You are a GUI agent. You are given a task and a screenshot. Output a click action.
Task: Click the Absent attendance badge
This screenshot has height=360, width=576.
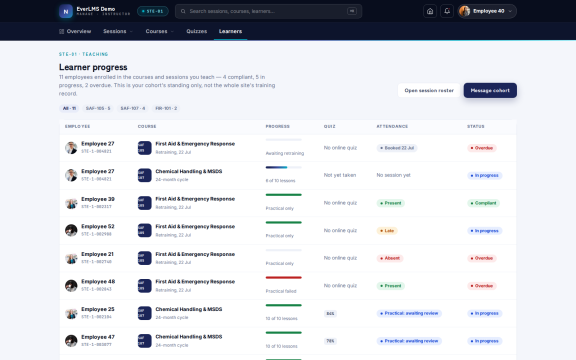(x=390, y=258)
